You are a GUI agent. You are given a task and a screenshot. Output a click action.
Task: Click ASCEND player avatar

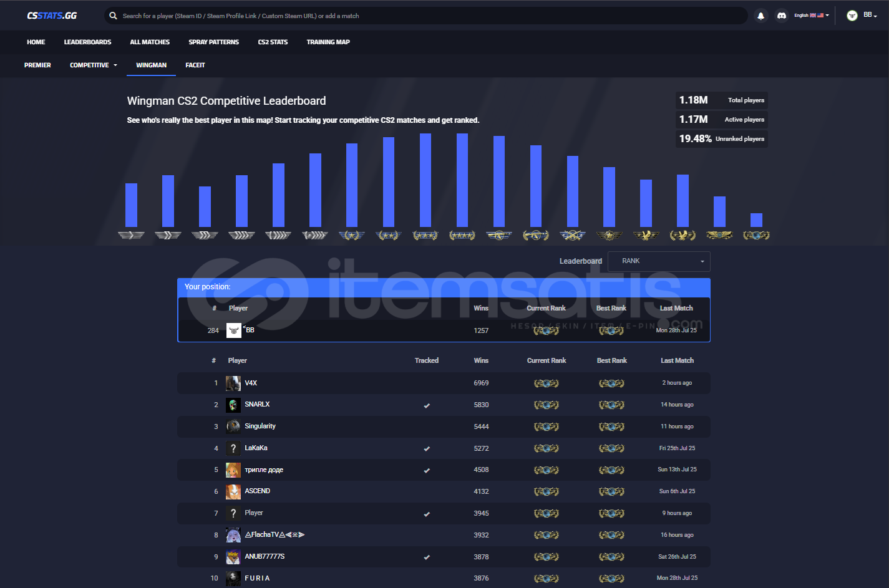pos(233,492)
